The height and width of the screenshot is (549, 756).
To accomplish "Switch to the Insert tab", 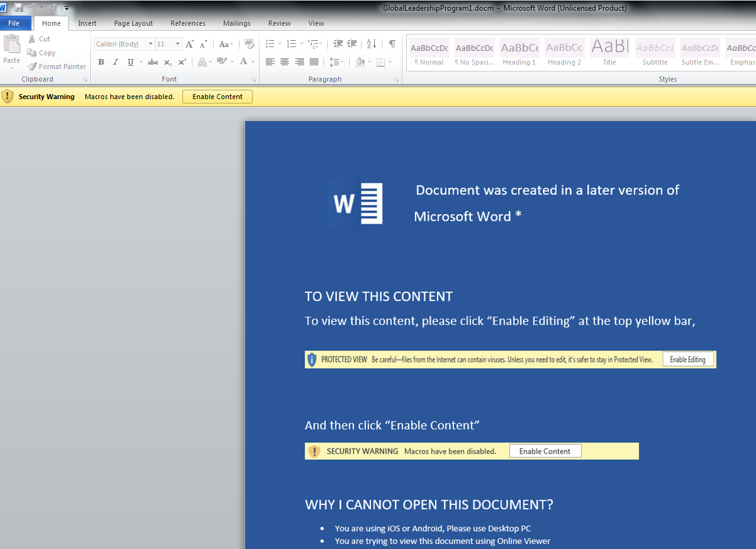I will coord(87,23).
